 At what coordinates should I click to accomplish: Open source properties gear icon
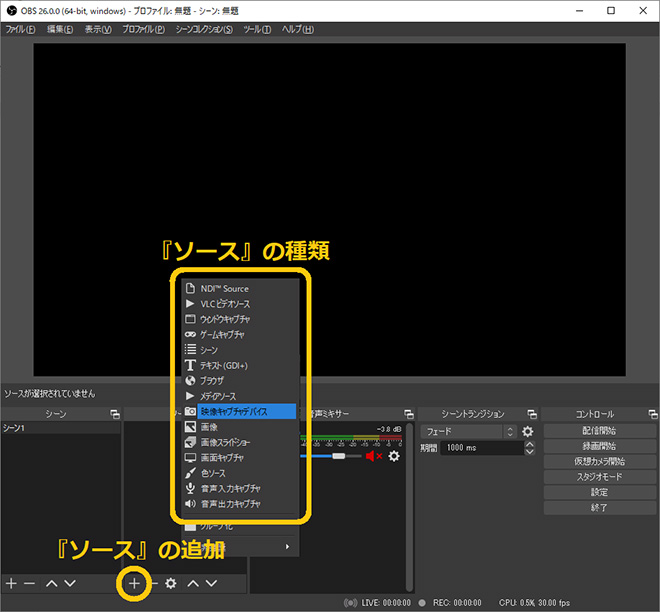click(170, 583)
